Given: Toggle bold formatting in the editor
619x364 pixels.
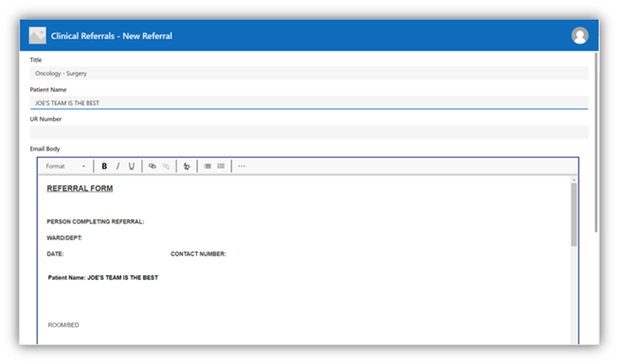Looking at the screenshot, I should [104, 166].
